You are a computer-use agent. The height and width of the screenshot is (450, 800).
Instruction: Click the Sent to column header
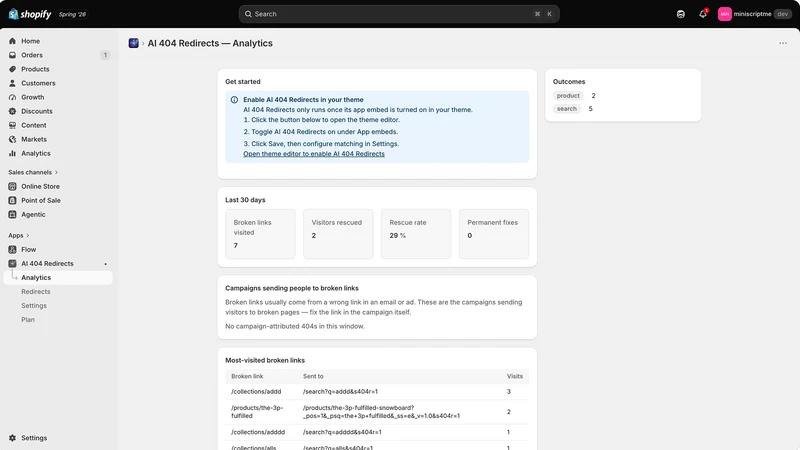point(313,377)
